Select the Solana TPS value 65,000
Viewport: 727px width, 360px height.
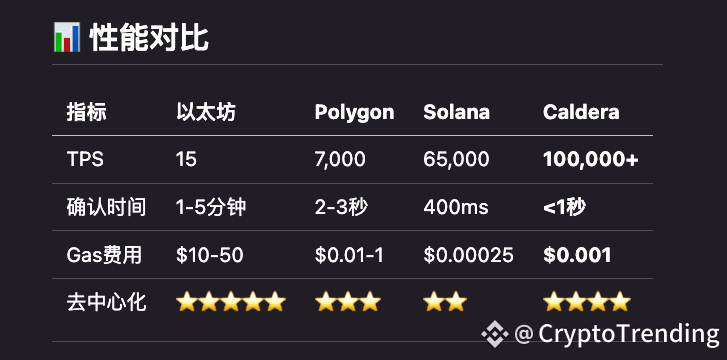point(456,160)
